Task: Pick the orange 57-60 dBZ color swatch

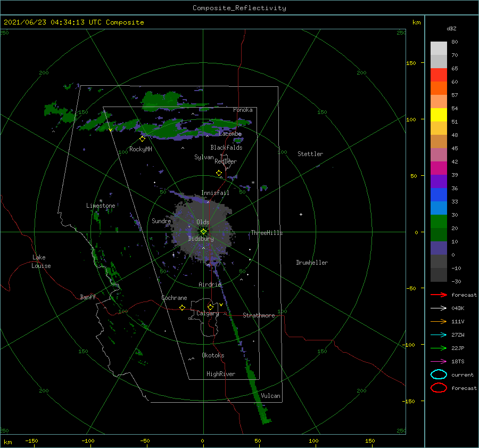Action: [439, 88]
